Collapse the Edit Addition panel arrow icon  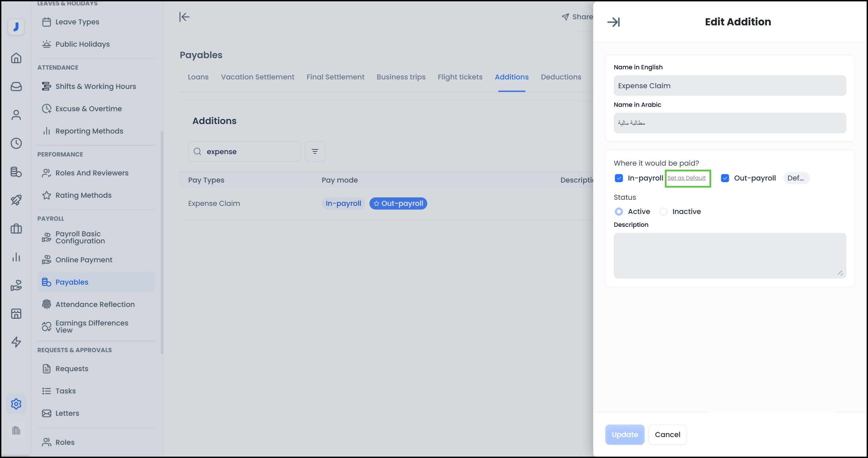click(x=613, y=22)
